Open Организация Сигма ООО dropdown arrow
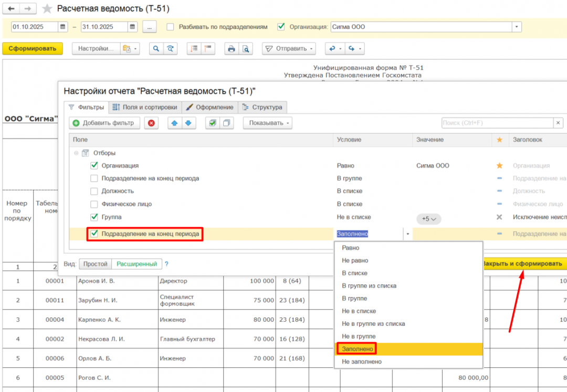The width and height of the screenshot is (567, 392). coord(517,27)
